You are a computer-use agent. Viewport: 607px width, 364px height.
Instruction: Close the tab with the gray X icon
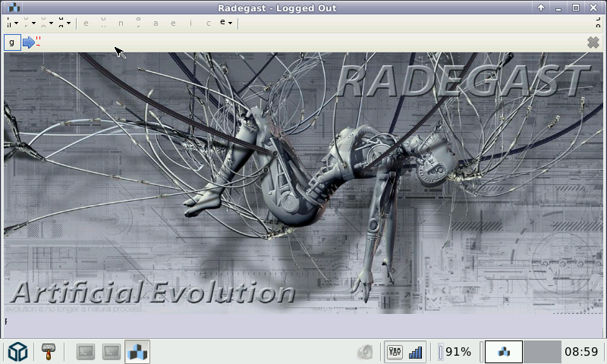click(593, 42)
